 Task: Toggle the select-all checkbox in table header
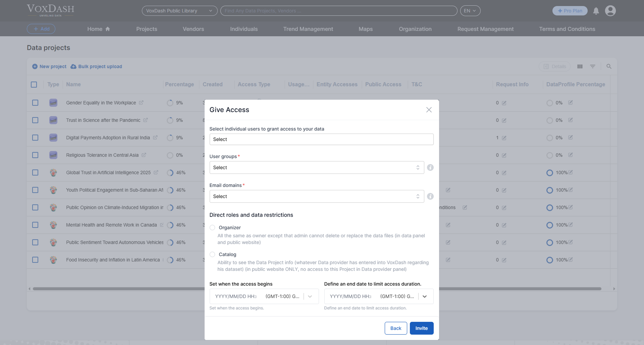tap(34, 85)
